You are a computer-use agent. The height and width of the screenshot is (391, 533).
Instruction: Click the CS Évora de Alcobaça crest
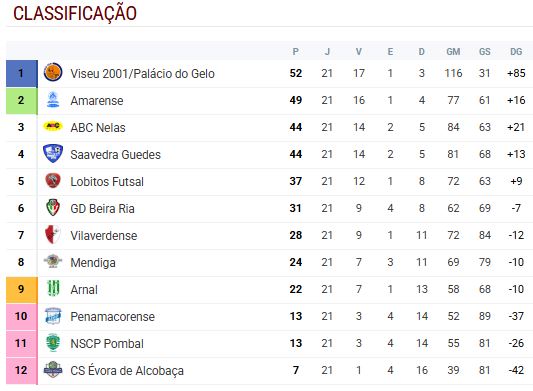53,370
